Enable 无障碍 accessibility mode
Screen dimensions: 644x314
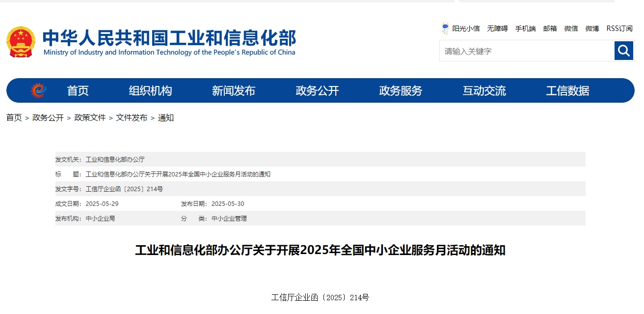click(x=497, y=29)
